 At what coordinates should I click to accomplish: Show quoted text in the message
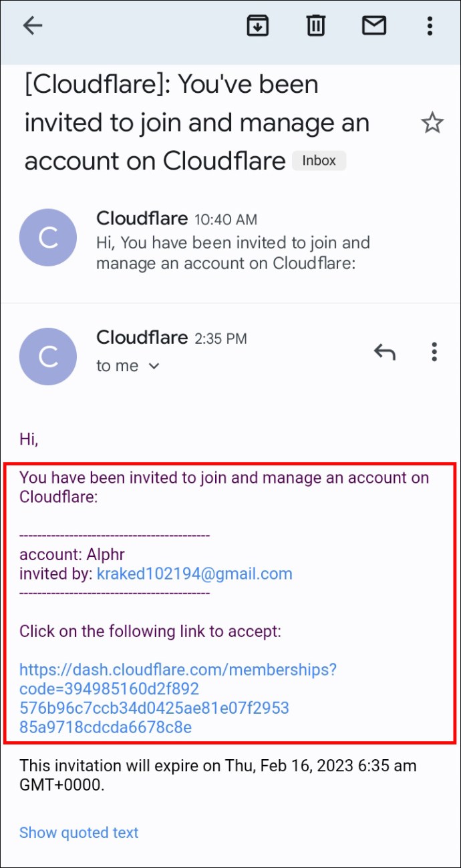click(x=79, y=833)
